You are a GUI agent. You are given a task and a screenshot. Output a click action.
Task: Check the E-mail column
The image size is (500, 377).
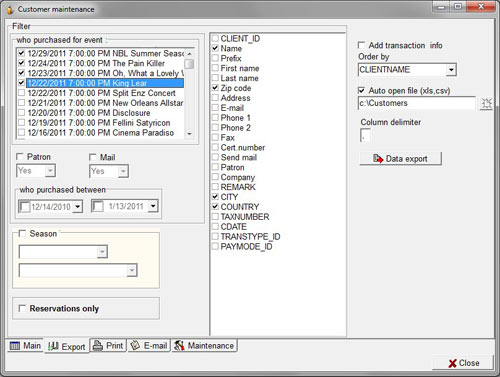[x=215, y=108]
